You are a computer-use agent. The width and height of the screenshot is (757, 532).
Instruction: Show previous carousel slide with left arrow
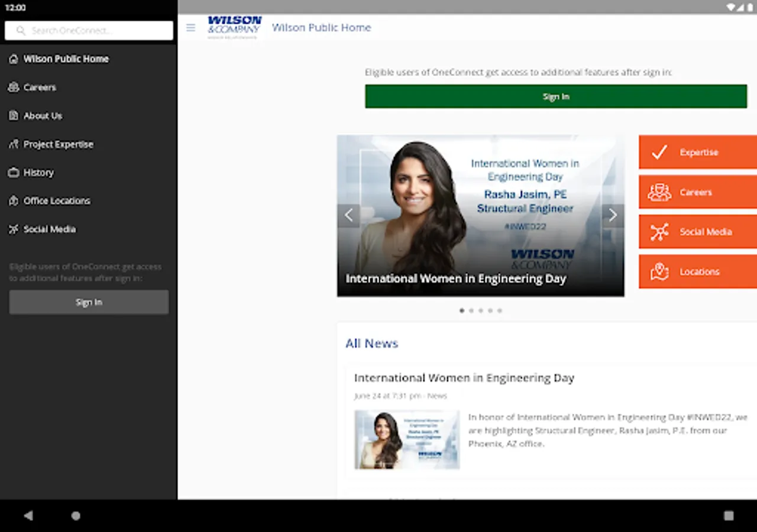point(349,216)
